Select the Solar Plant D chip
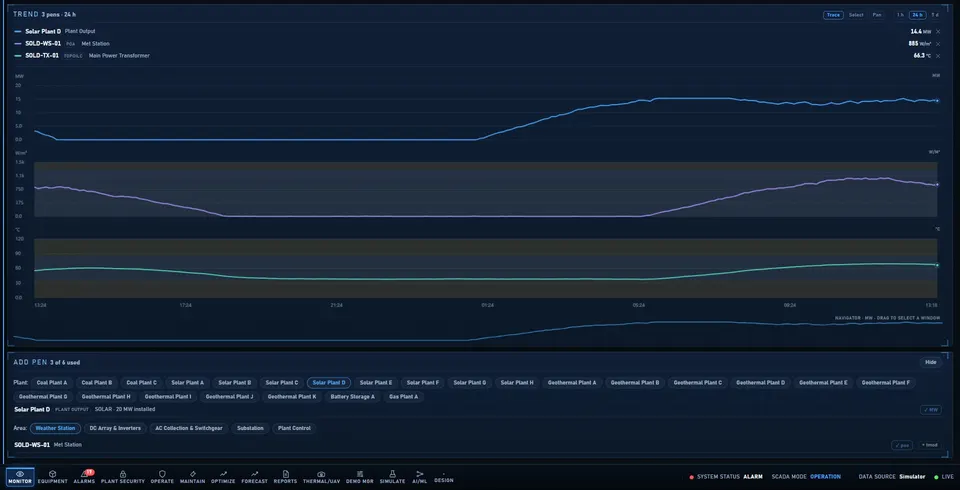 click(329, 383)
